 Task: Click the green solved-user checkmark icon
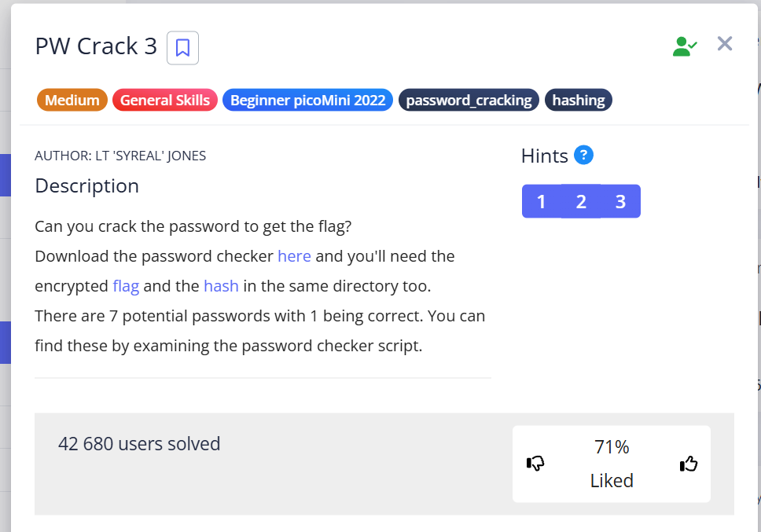coord(684,46)
